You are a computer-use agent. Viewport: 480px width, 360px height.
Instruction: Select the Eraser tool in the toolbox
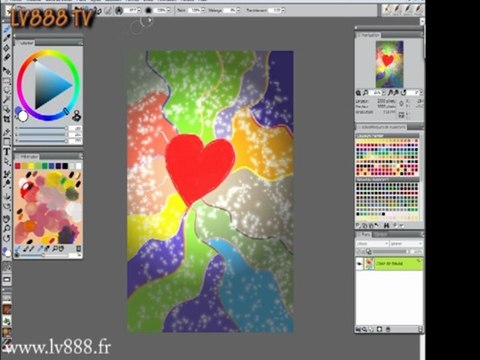click(x=7, y=58)
